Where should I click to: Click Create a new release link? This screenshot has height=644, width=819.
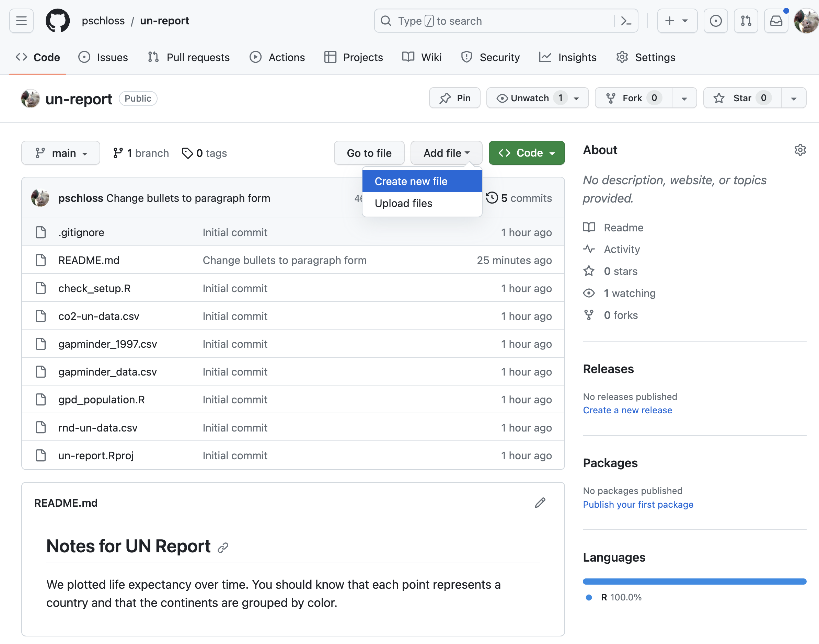click(627, 410)
